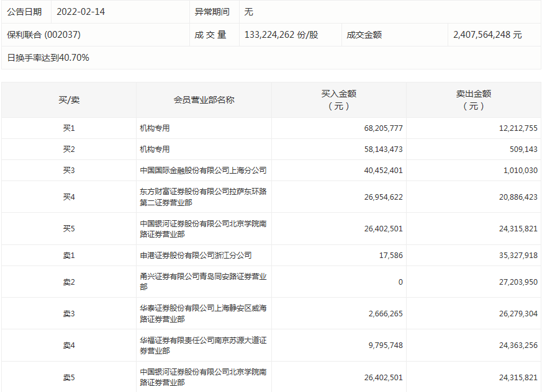Open 中国国际金融股份有限公司上海分公司 entry

(x=203, y=171)
